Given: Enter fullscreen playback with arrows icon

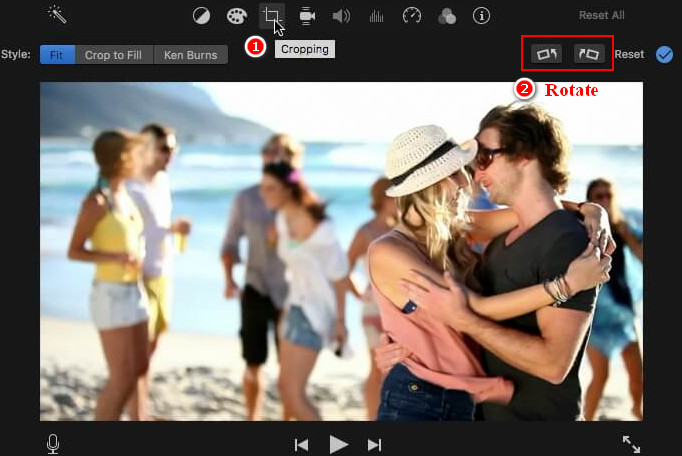Looking at the screenshot, I should [x=631, y=444].
